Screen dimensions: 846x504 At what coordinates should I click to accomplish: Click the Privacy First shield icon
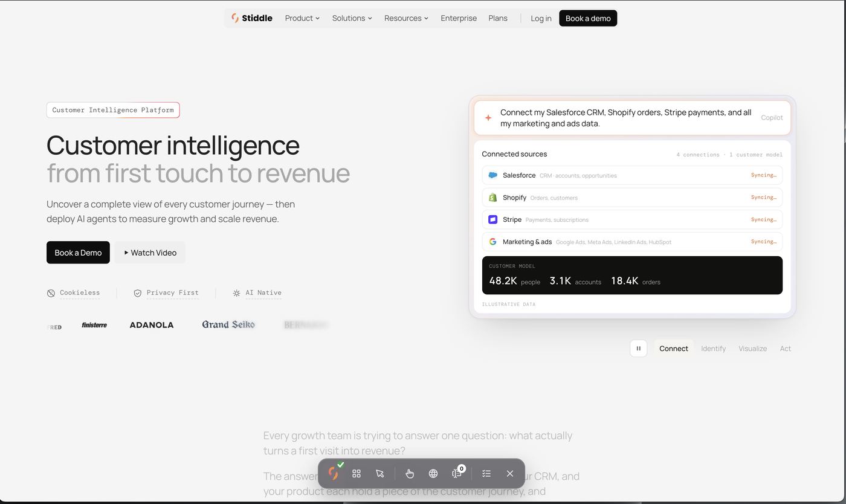pos(138,293)
